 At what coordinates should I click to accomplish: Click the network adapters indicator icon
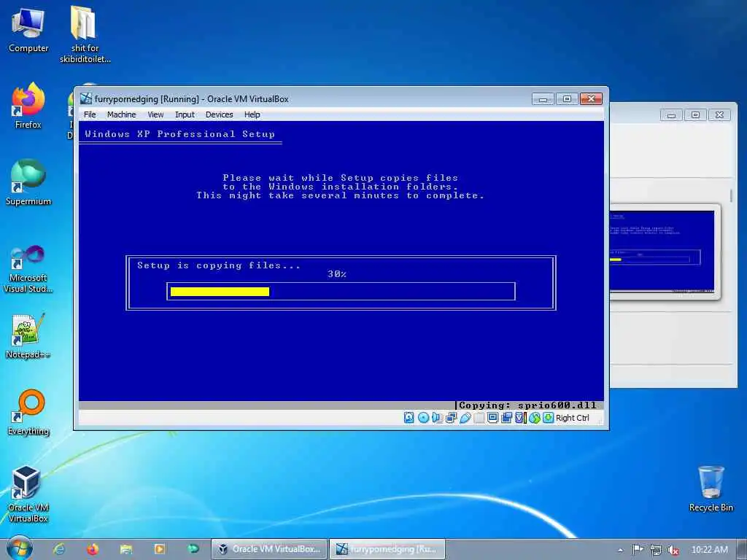tap(451, 418)
